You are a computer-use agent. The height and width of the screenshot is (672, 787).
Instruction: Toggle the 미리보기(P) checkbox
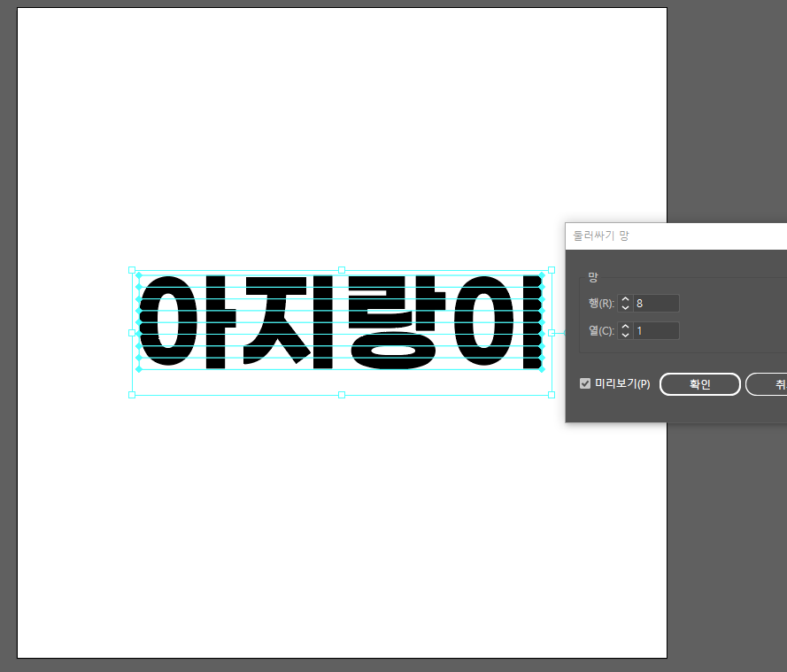tap(585, 384)
